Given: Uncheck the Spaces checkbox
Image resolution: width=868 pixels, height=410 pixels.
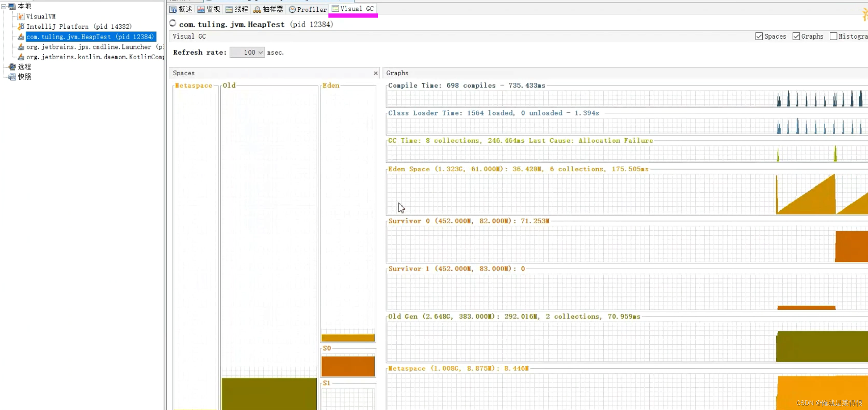Looking at the screenshot, I should [759, 36].
